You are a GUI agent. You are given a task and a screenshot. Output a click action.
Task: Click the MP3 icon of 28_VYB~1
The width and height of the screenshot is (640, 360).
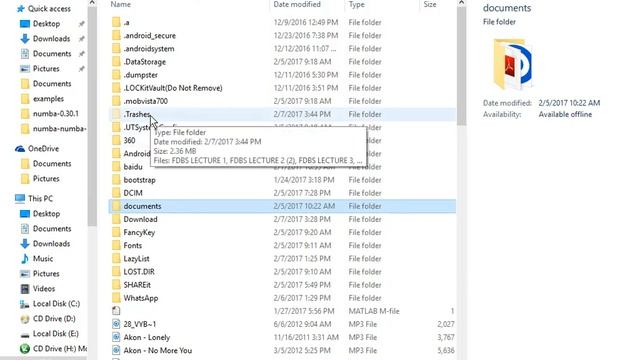(116, 324)
